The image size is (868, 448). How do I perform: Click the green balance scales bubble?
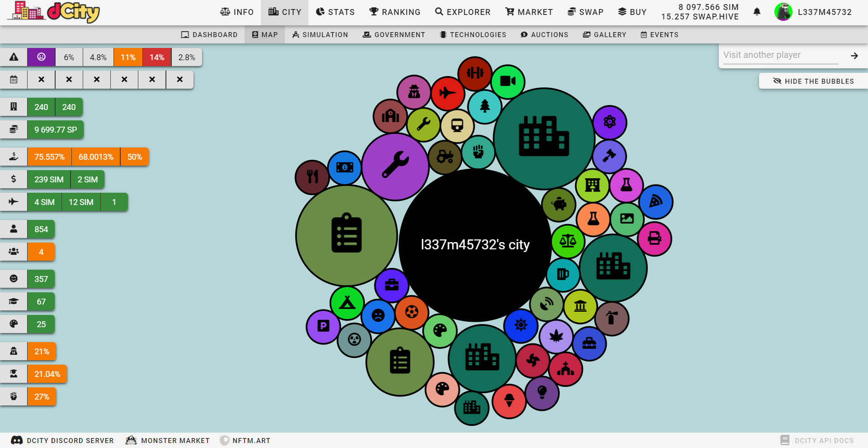pyautogui.click(x=568, y=241)
